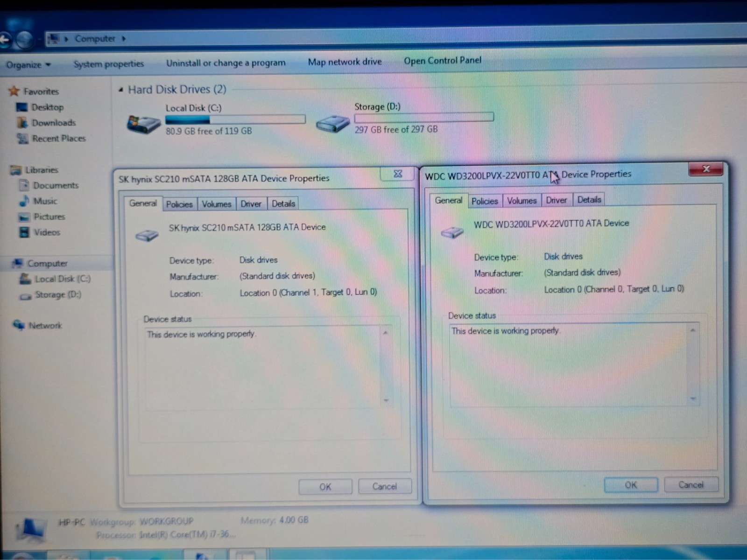The image size is (747, 560).
Task: Click the Computer icon in the address bar
Action: (54, 38)
